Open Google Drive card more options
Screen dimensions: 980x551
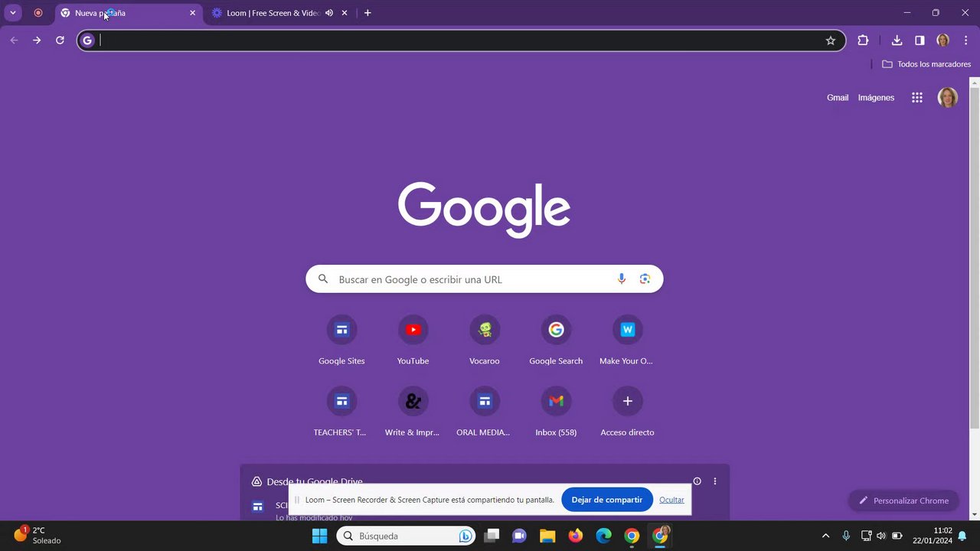[715, 481]
